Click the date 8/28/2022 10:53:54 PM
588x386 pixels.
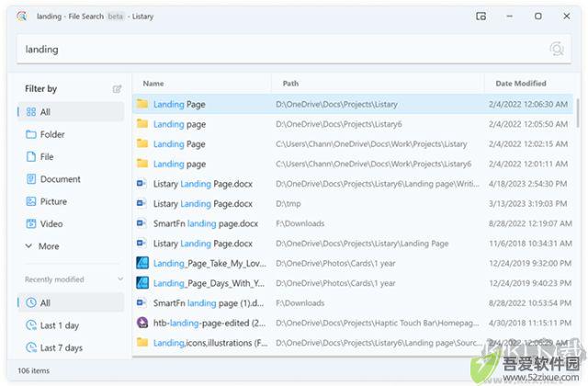pyautogui.click(x=530, y=303)
